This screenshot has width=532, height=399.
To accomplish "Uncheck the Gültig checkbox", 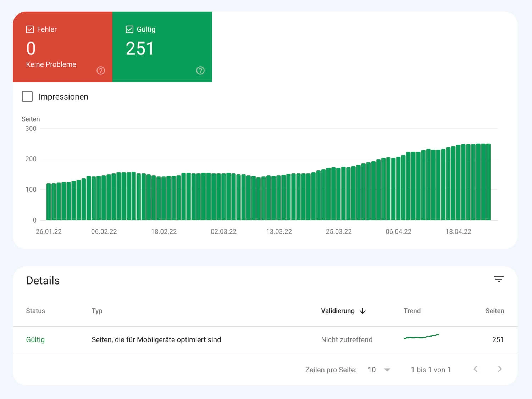I will (130, 29).
